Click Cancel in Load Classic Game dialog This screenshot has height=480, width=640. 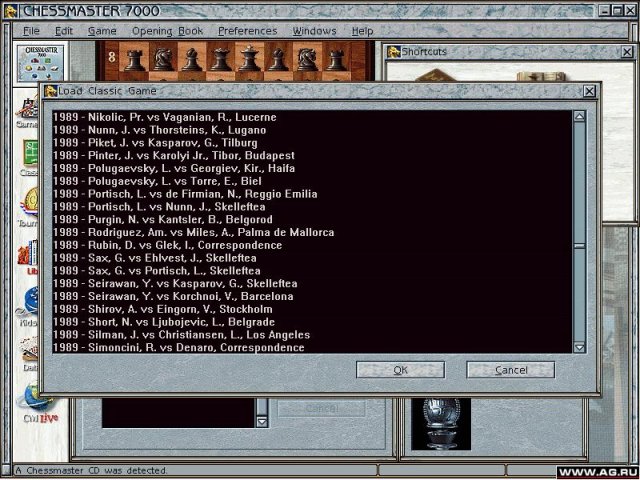point(511,370)
